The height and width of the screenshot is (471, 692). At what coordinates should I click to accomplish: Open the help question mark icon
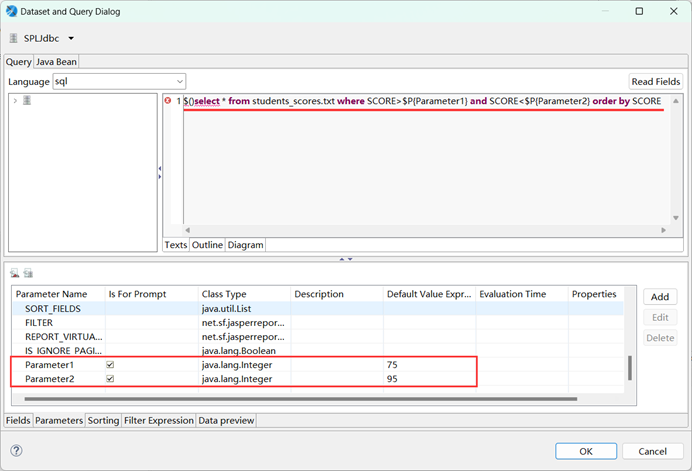pos(16,451)
